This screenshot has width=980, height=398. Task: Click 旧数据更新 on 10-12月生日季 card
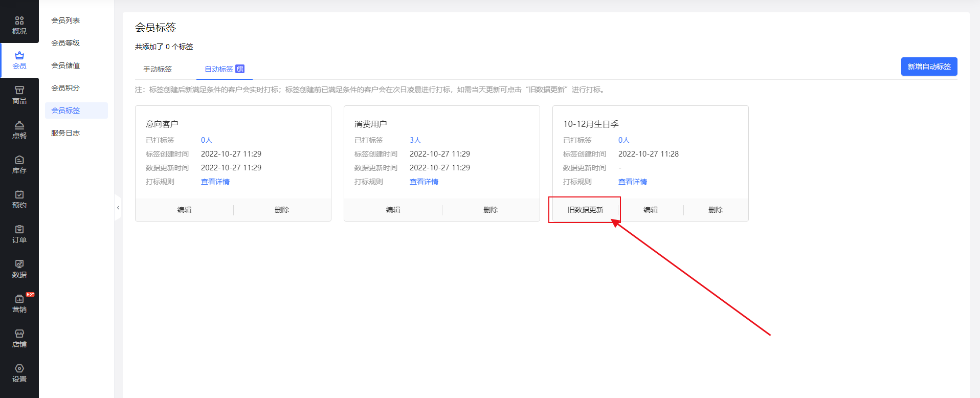(x=585, y=210)
